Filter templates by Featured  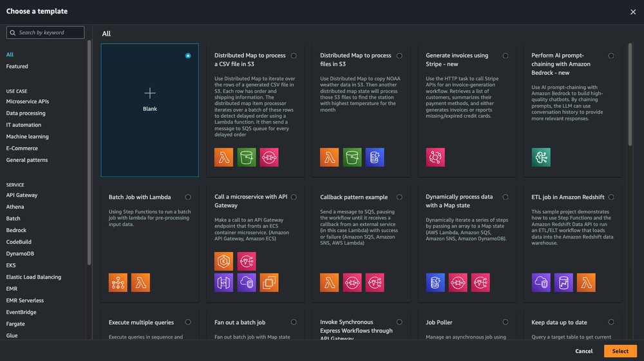(17, 66)
